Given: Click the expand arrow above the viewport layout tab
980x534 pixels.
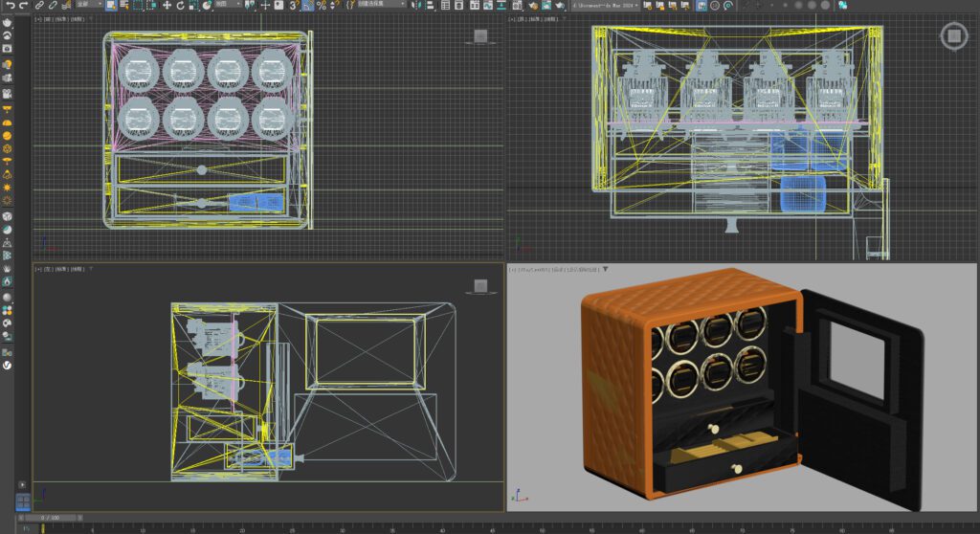Looking at the screenshot, I should pyautogui.click(x=22, y=485).
